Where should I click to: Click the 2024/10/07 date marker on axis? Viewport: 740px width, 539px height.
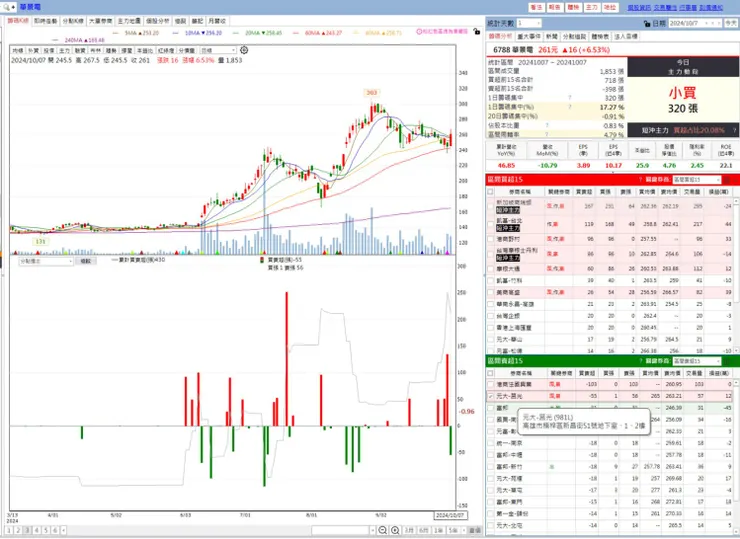click(x=450, y=515)
